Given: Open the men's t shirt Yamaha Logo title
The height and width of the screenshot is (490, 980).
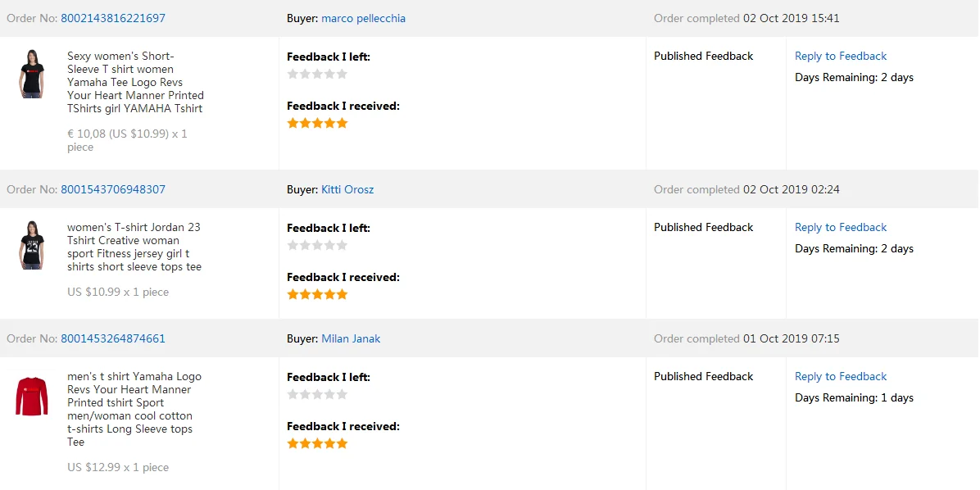Looking at the screenshot, I should pos(134,409).
